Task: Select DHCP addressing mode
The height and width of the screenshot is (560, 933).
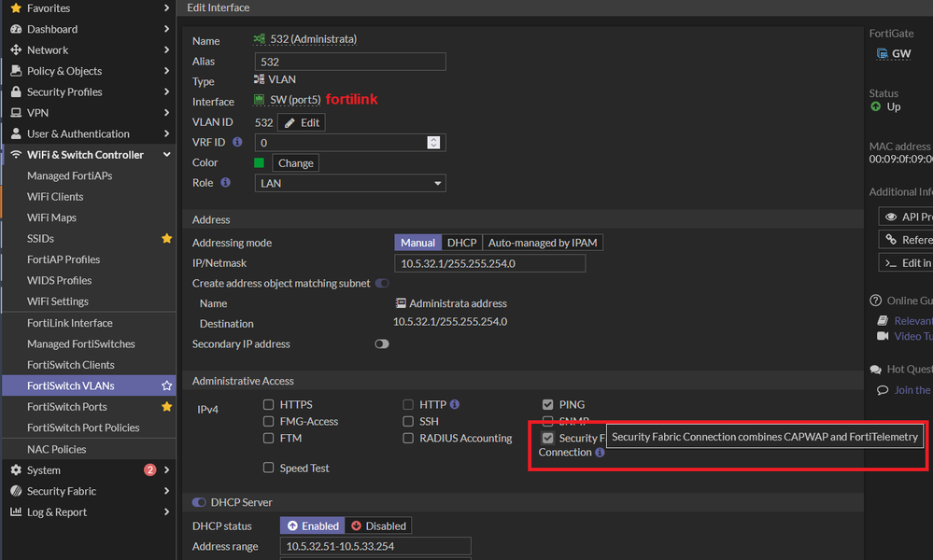Action: [461, 243]
